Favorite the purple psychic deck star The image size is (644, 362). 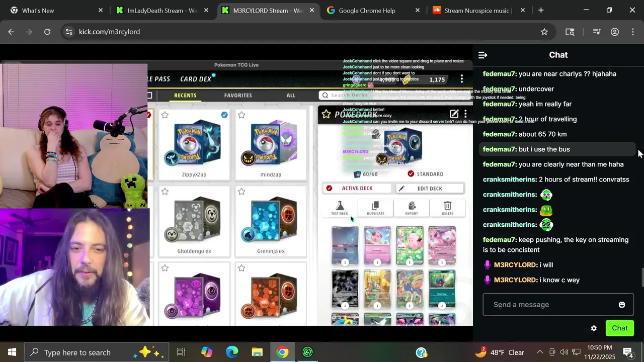tap(165, 268)
